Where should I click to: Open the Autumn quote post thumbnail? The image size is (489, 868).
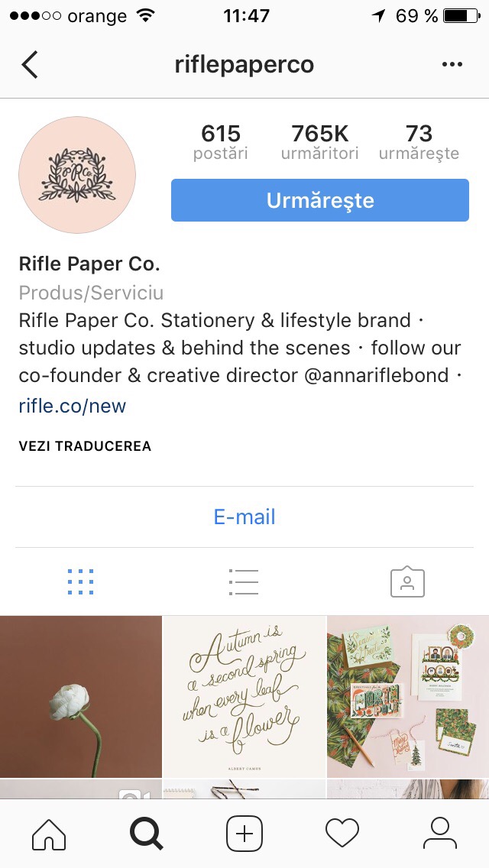click(x=244, y=696)
